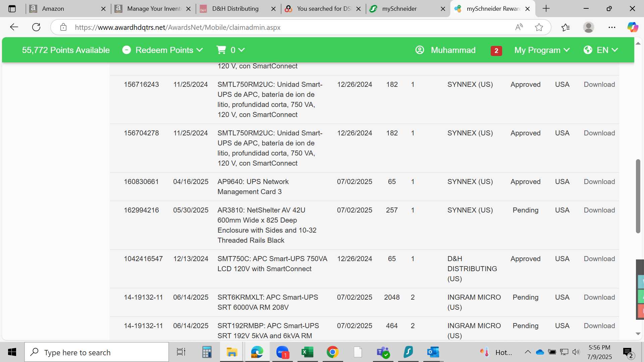This screenshot has width=644, height=362.
Task: Open OneDrive cloud tray icon
Action: (540, 352)
